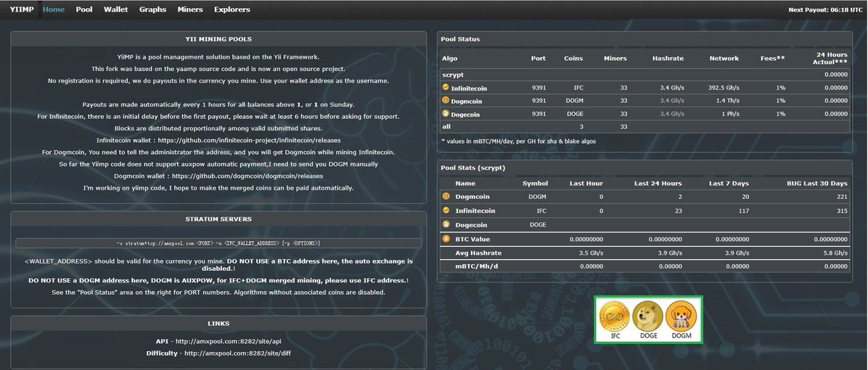
Task: Click the Hashrate column header
Action: (668, 58)
